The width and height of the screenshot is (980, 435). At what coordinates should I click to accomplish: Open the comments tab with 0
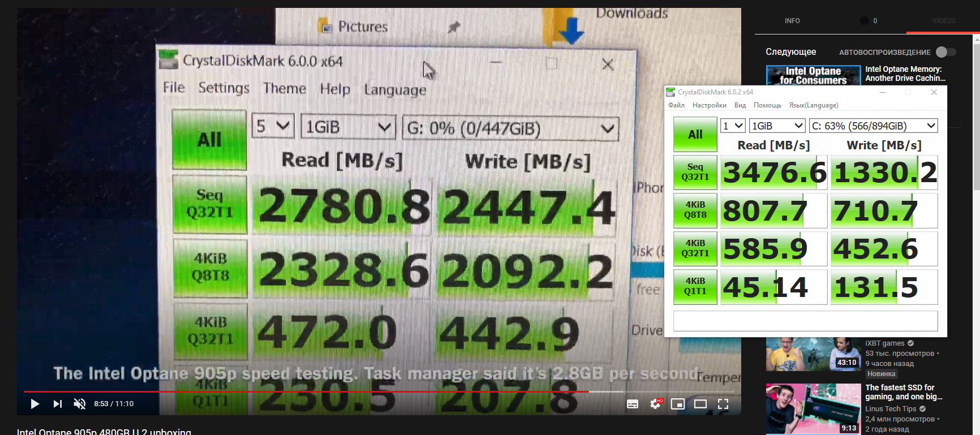(x=869, y=21)
